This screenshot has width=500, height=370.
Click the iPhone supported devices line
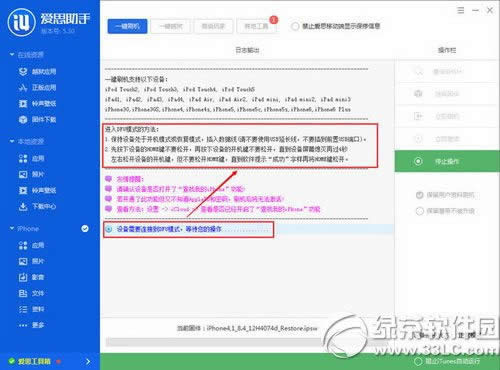point(228,109)
